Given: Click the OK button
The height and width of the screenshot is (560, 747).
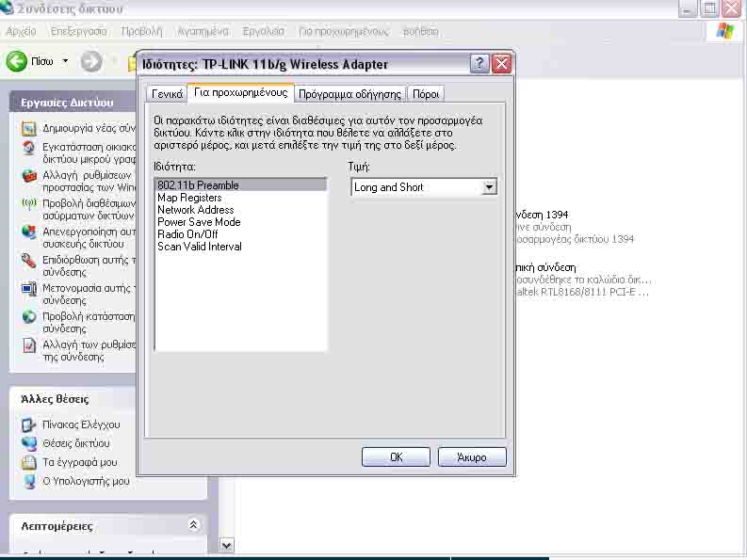Looking at the screenshot, I should 396,457.
